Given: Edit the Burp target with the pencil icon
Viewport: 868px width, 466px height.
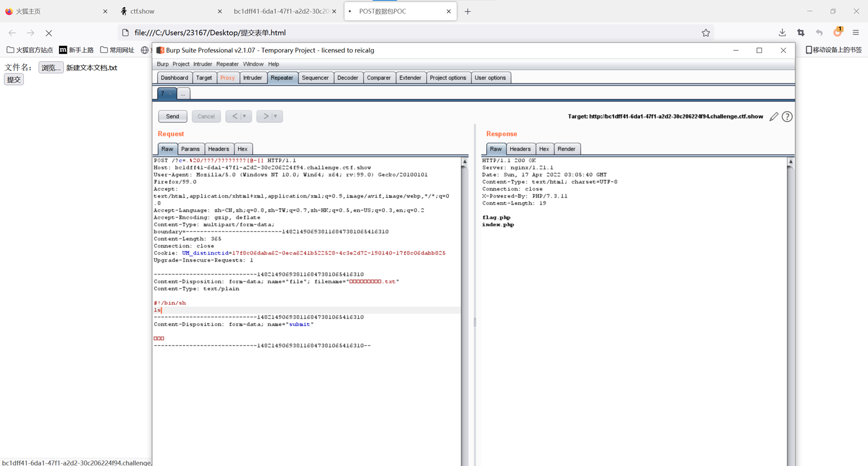Looking at the screenshot, I should tap(774, 116).
